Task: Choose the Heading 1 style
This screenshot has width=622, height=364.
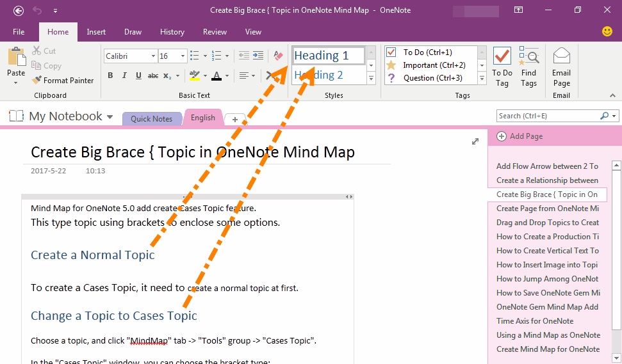Action: click(329, 56)
